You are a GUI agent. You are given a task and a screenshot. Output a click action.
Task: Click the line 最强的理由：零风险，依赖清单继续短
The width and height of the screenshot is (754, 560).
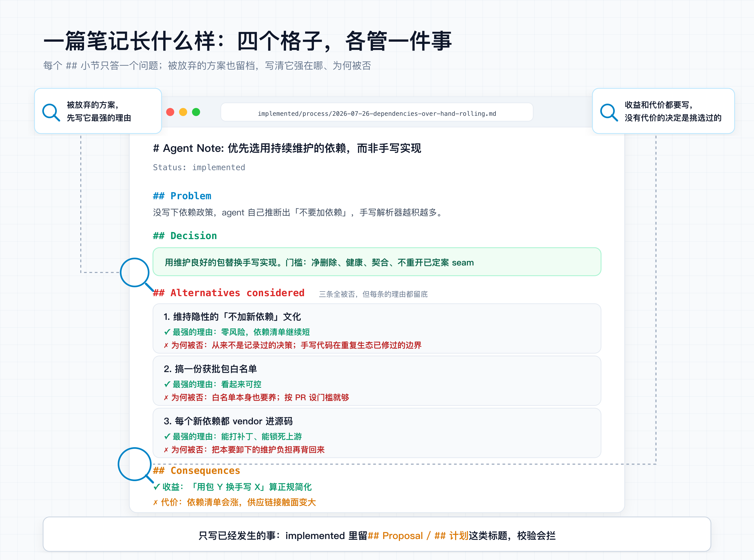(x=237, y=332)
